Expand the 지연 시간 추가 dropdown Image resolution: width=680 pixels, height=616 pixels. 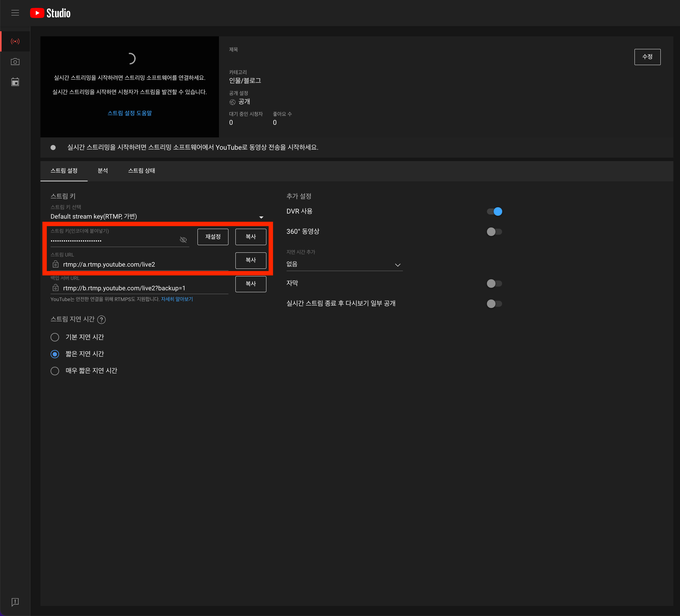click(344, 264)
